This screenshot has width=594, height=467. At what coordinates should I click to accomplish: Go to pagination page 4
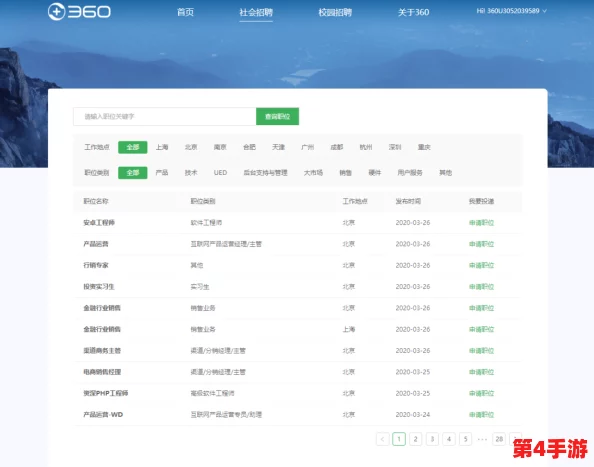point(449,439)
